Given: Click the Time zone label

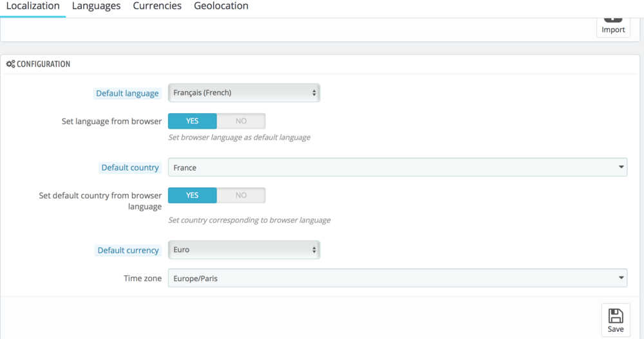Looking at the screenshot, I should 143,279.
